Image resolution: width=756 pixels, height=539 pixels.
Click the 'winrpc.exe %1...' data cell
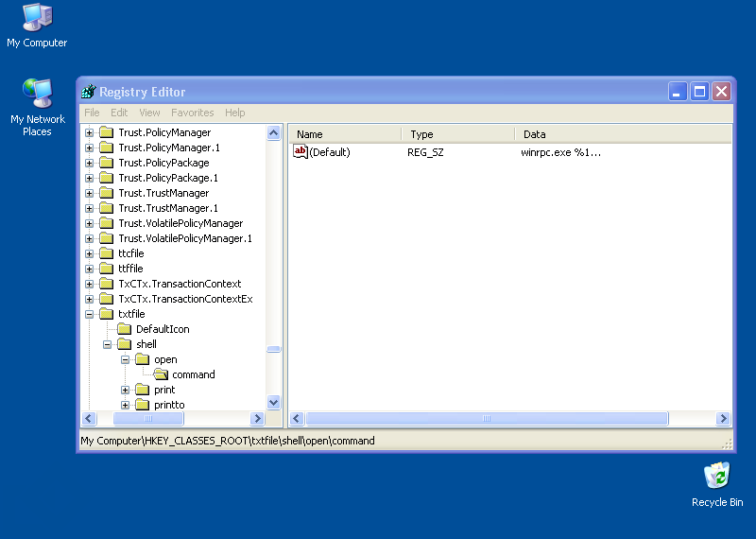click(x=560, y=152)
